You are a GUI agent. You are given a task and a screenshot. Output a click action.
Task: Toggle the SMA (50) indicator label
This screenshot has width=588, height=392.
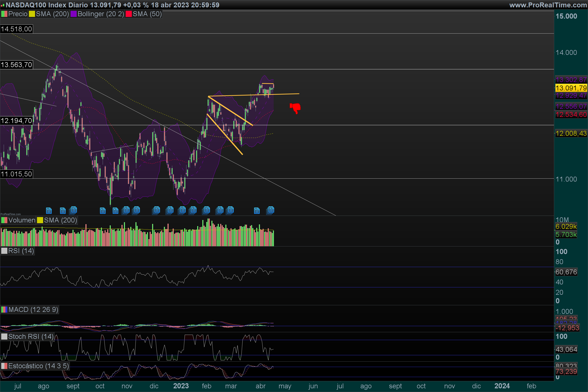[x=147, y=14]
